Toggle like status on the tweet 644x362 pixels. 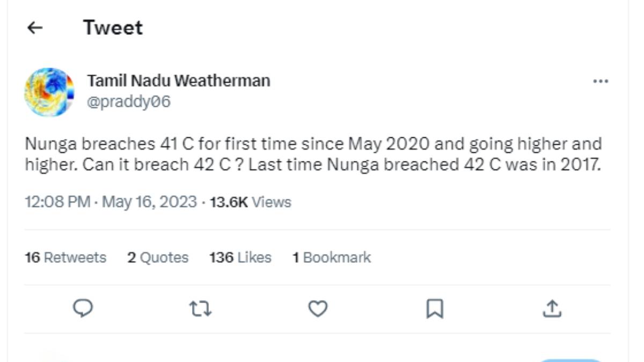(318, 308)
